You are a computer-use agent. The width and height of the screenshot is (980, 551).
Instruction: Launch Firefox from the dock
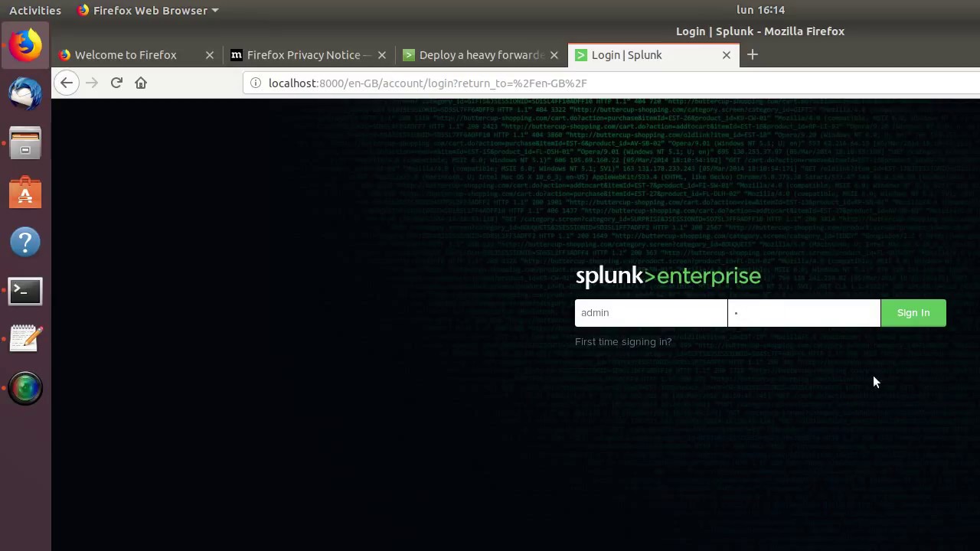click(25, 45)
